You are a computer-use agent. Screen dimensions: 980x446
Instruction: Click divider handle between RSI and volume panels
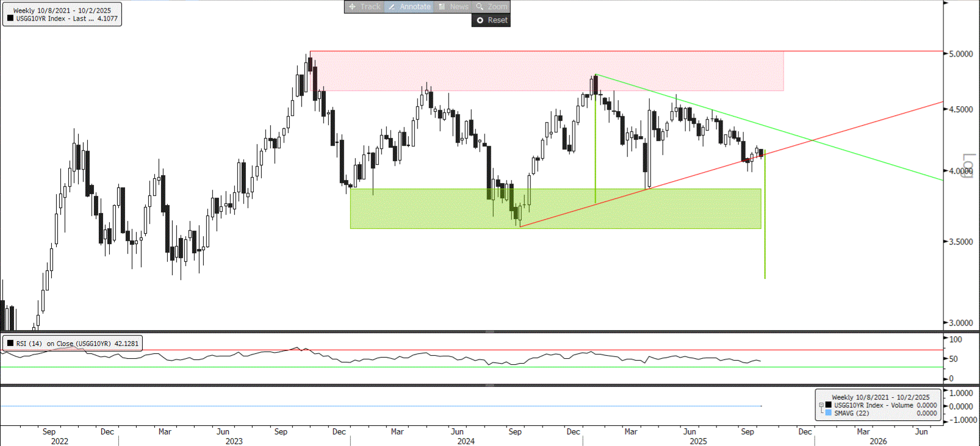489,385
